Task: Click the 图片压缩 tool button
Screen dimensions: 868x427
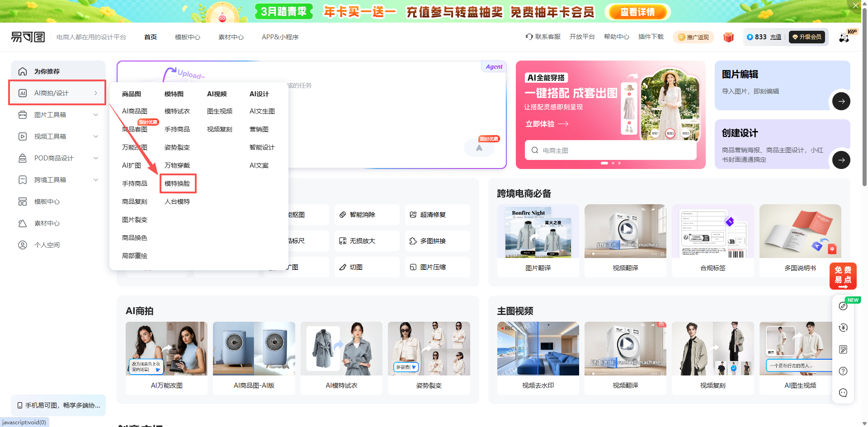Action: coord(438,267)
